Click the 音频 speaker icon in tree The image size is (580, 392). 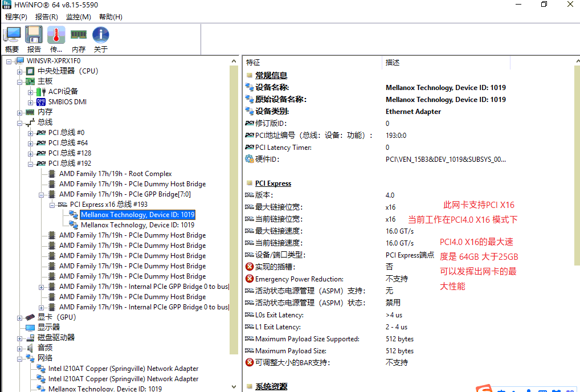(30, 348)
